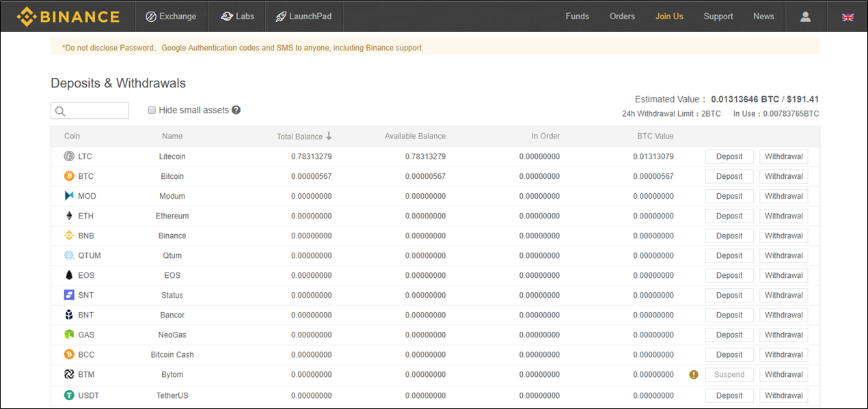Viewport: 868px width, 409px height.
Task: Click the LaunchPad rocket icon
Action: (x=280, y=16)
